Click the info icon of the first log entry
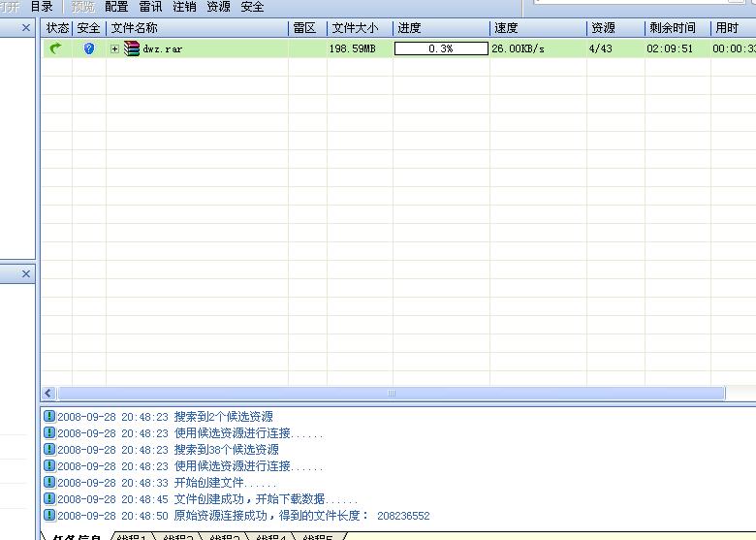 (x=49, y=417)
